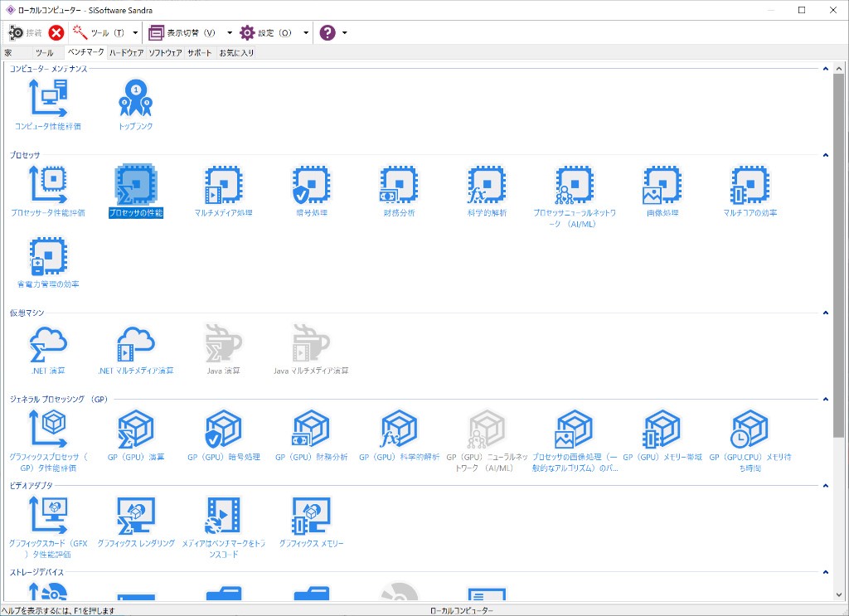
Task: Open the トップランク ranking icon
Action: pyautogui.click(x=135, y=99)
